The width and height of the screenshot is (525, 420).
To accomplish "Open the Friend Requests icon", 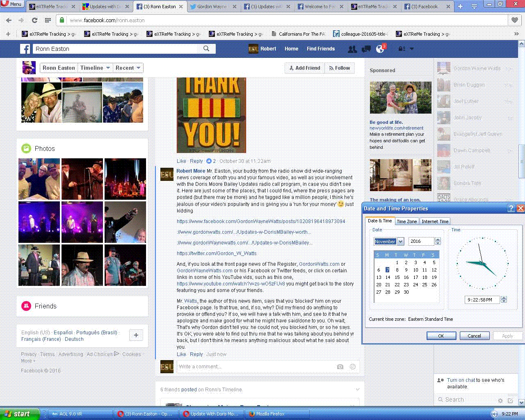I will click(352, 49).
